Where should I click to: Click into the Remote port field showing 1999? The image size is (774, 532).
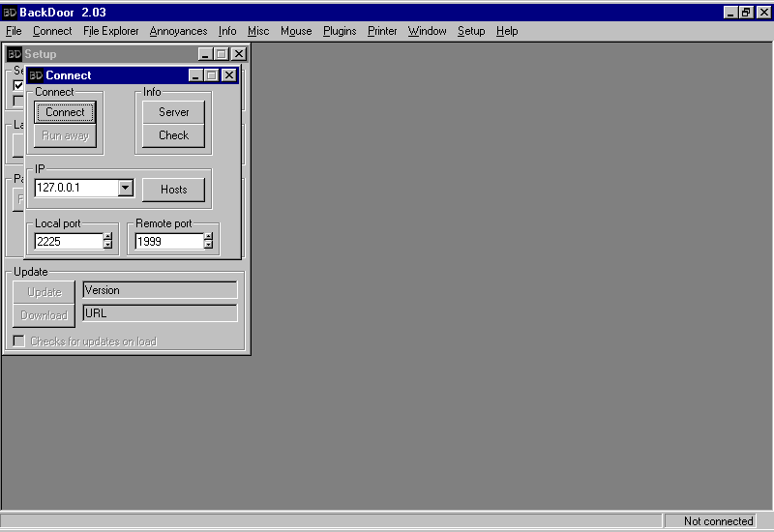pyautogui.click(x=167, y=242)
